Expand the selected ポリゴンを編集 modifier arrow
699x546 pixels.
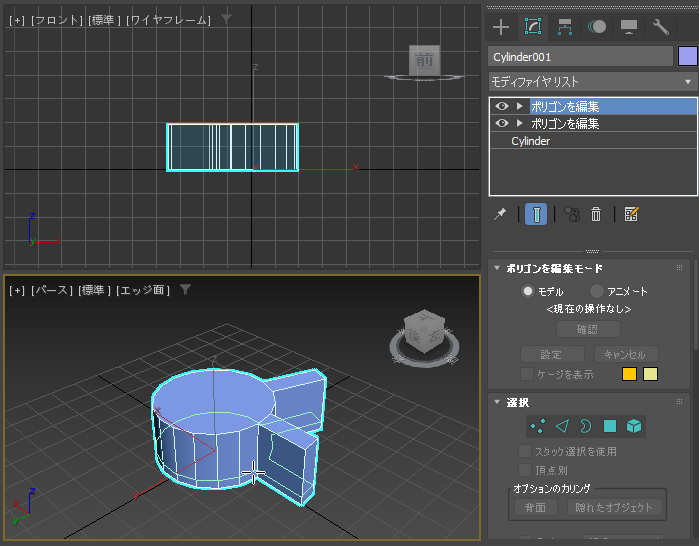pos(519,106)
